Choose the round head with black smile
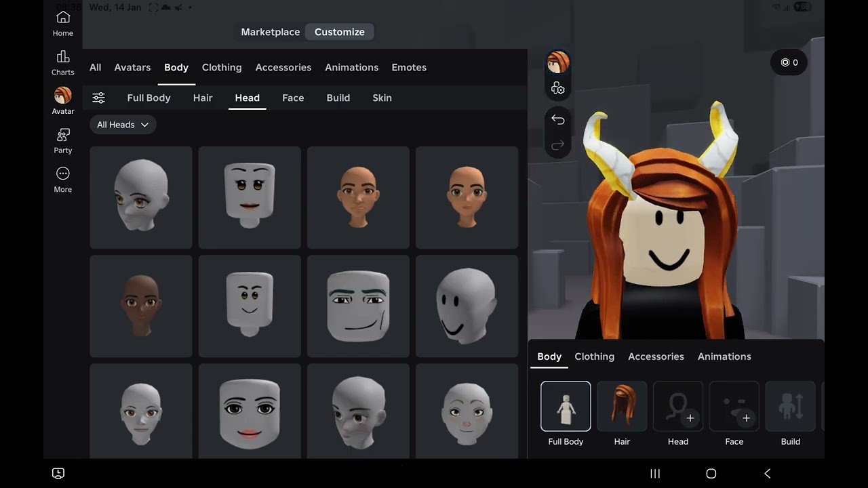The width and height of the screenshot is (868, 488). pyautogui.click(x=467, y=306)
